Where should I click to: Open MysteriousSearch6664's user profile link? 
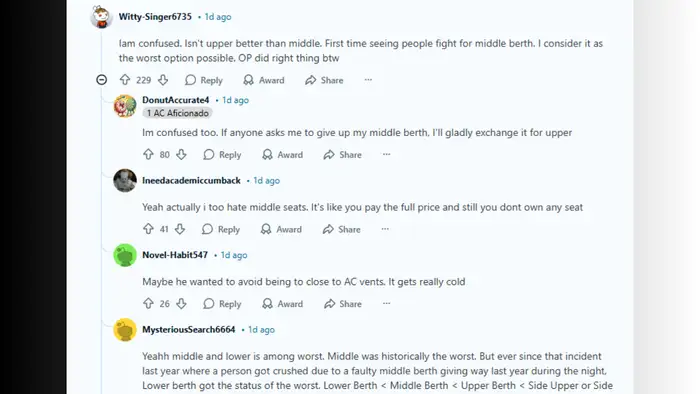189,329
